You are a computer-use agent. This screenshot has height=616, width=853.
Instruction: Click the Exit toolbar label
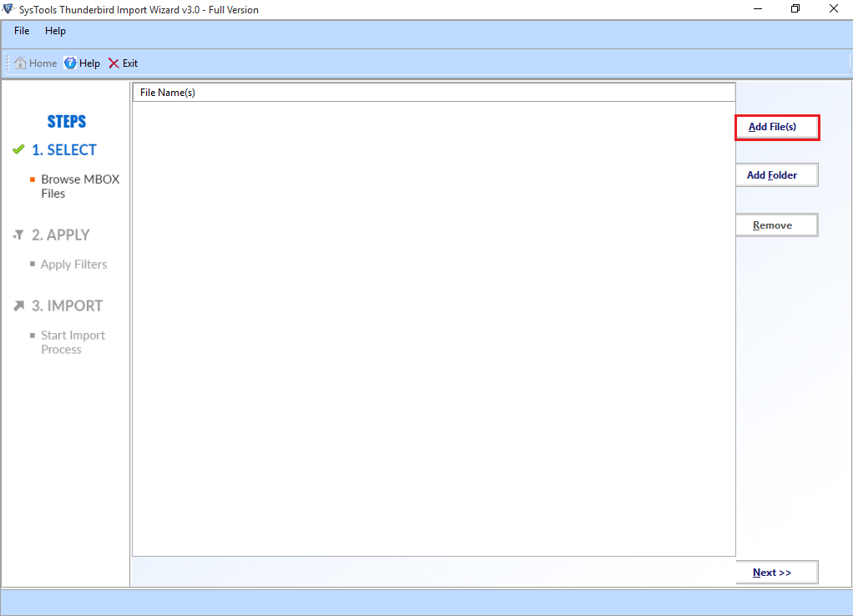130,63
